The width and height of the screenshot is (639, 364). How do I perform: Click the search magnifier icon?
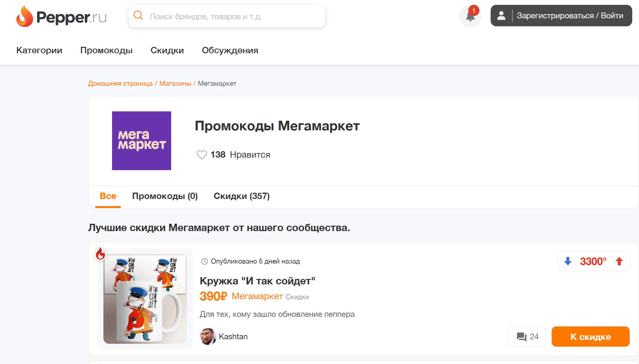[138, 15]
